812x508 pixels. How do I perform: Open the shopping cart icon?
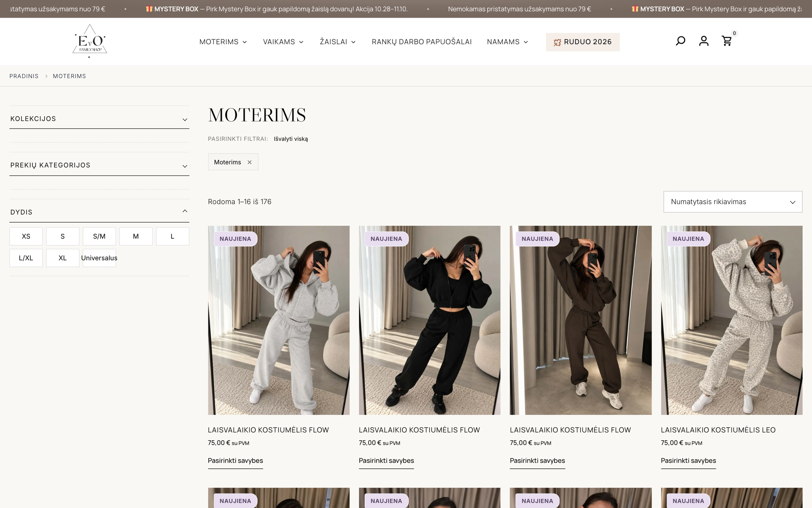point(727,41)
